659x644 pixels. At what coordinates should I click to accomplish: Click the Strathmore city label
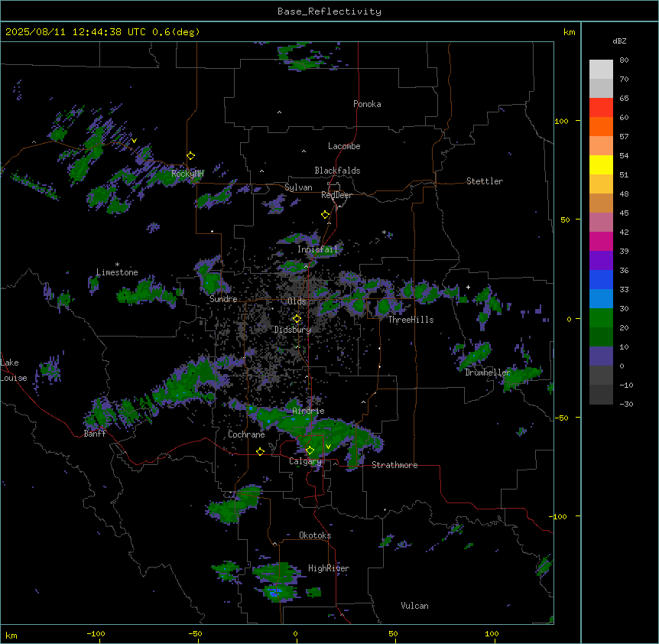pos(394,465)
